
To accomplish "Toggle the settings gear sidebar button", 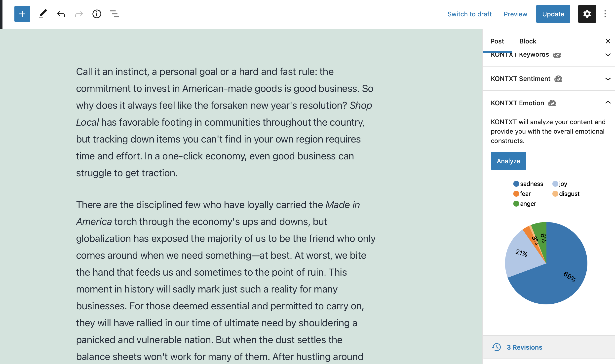I will pyautogui.click(x=587, y=14).
